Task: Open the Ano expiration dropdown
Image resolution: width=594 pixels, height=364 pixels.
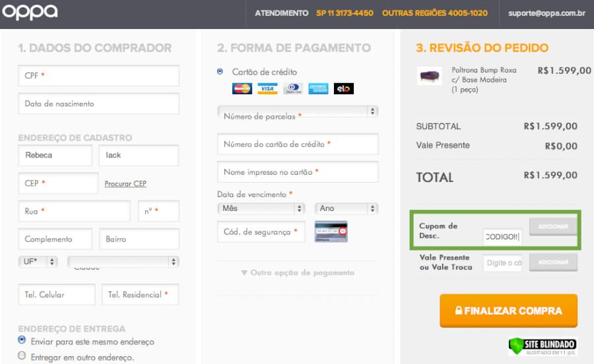Action: pyautogui.click(x=346, y=208)
